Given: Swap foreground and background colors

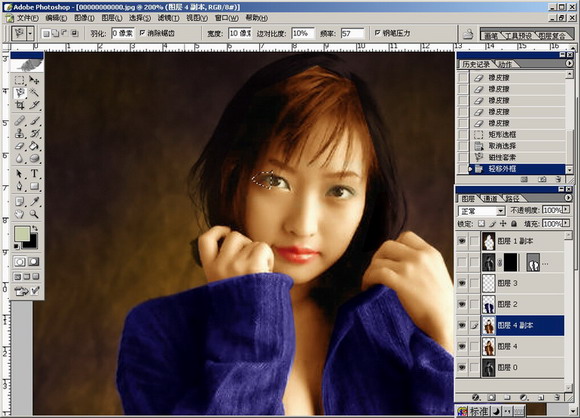Looking at the screenshot, I should (x=34, y=228).
